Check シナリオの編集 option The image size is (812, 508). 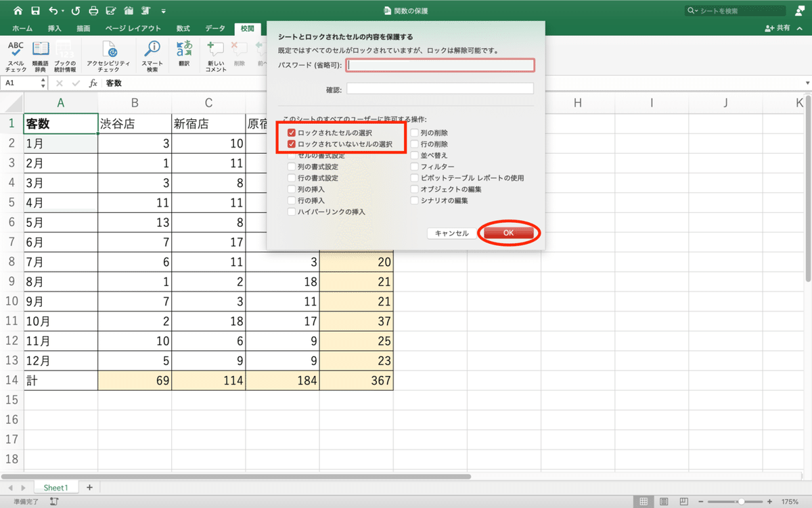click(414, 200)
